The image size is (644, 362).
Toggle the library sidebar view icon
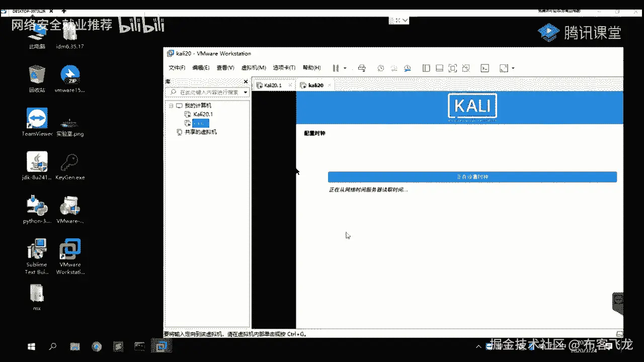pos(426,68)
